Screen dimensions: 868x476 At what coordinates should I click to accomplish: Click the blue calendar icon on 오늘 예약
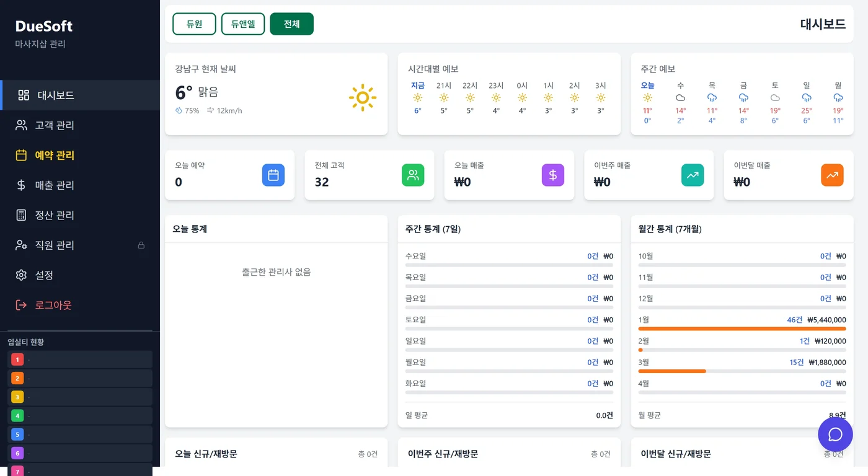click(x=273, y=175)
